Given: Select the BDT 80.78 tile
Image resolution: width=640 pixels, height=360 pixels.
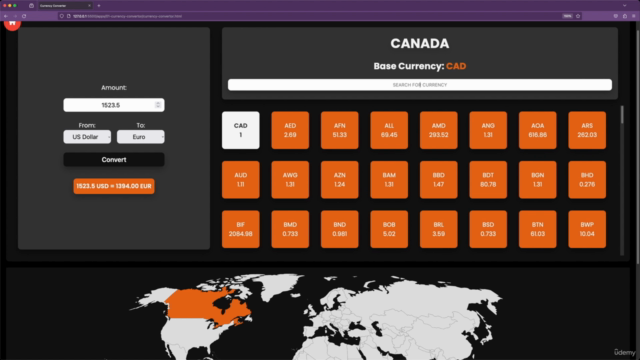Looking at the screenshot, I should (x=488, y=180).
